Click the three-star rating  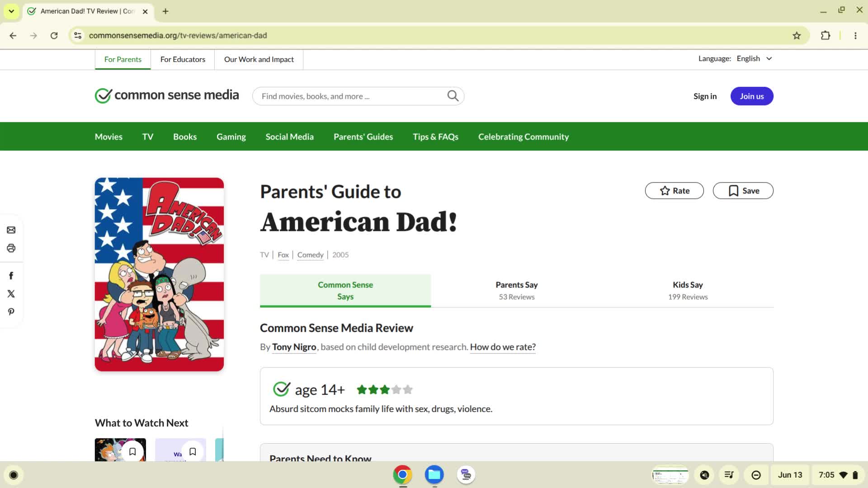coord(384,389)
